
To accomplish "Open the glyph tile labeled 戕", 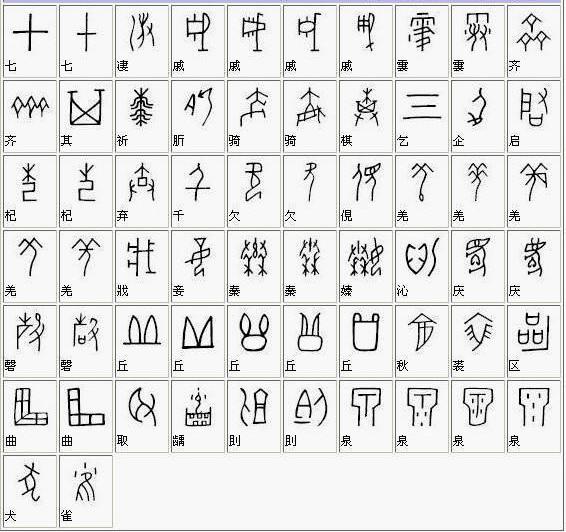I will [x=142, y=267].
